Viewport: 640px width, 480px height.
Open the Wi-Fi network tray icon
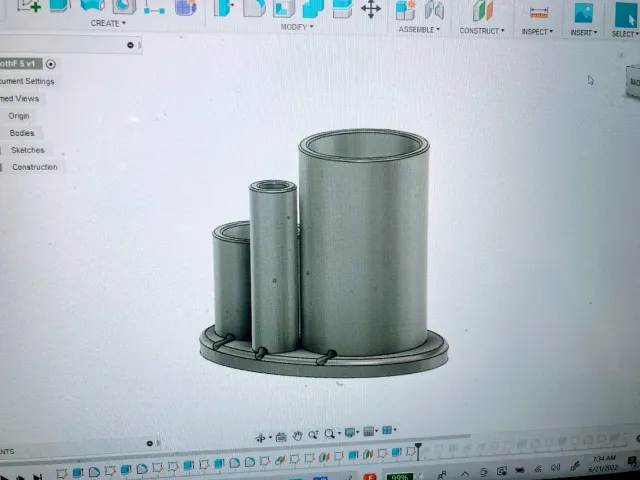point(538,469)
